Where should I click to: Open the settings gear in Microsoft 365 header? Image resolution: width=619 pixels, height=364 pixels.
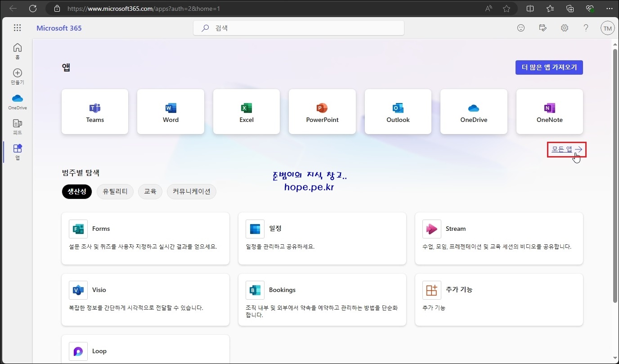565,28
